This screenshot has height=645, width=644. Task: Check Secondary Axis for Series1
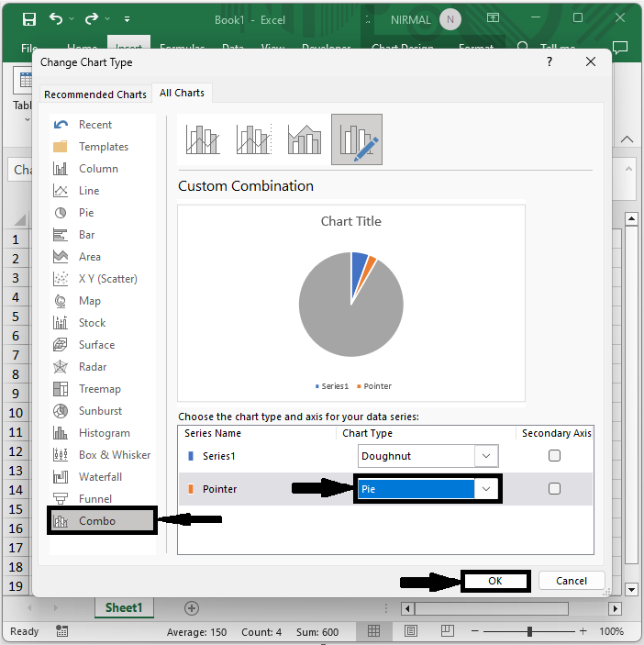click(x=554, y=455)
